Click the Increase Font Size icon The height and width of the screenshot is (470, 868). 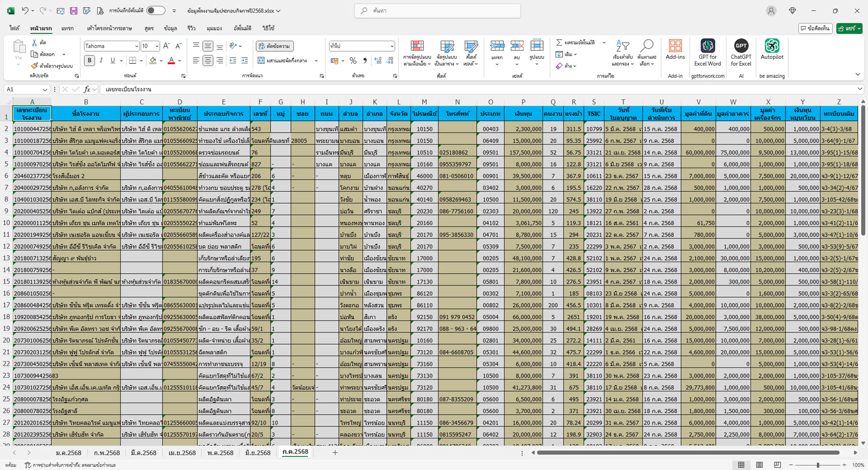pyautogui.click(x=167, y=46)
